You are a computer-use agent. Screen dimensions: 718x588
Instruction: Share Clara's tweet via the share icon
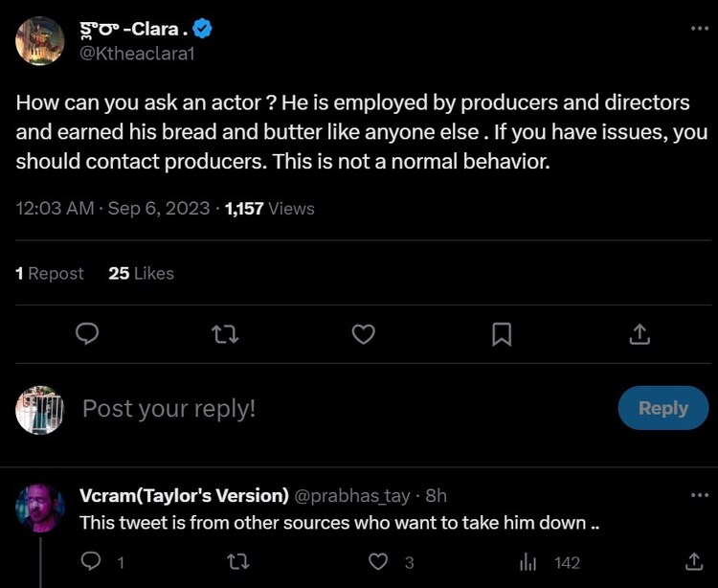pyautogui.click(x=639, y=333)
